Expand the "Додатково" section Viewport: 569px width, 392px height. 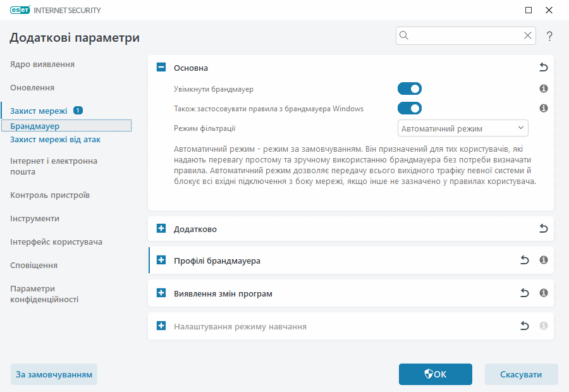[161, 228]
